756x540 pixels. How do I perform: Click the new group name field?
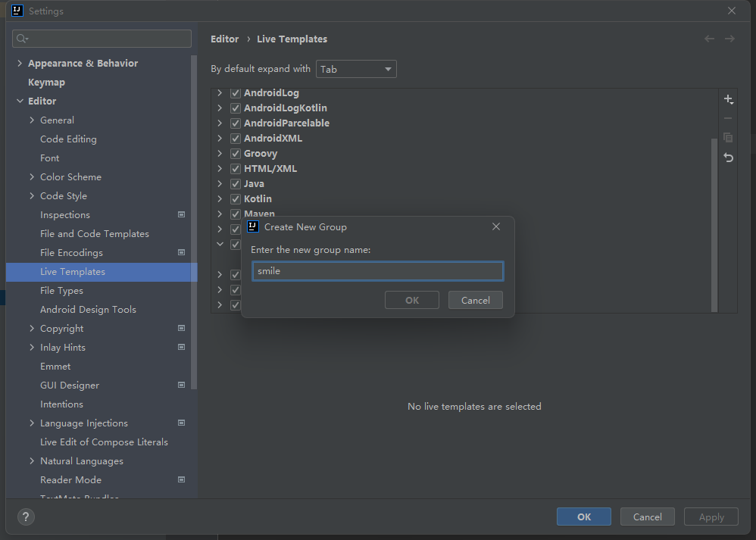pos(378,271)
